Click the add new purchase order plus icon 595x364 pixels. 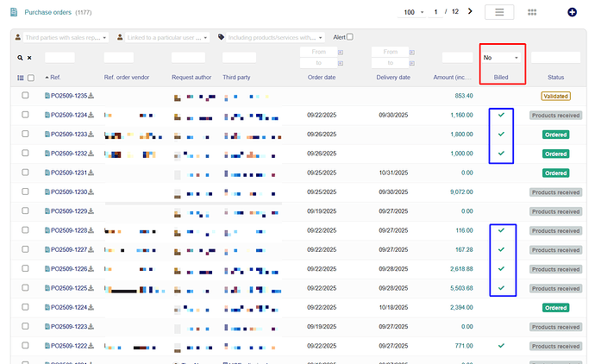coord(572,12)
